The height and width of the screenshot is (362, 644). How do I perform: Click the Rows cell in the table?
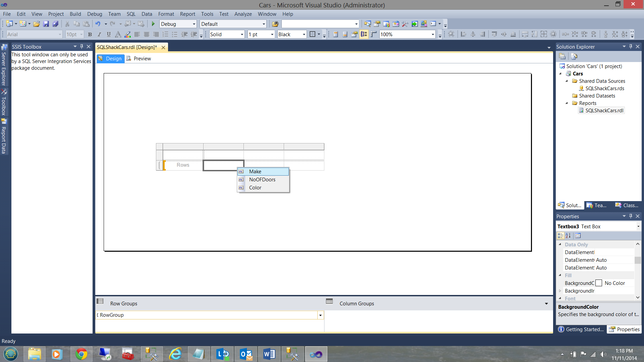pos(183,165)
